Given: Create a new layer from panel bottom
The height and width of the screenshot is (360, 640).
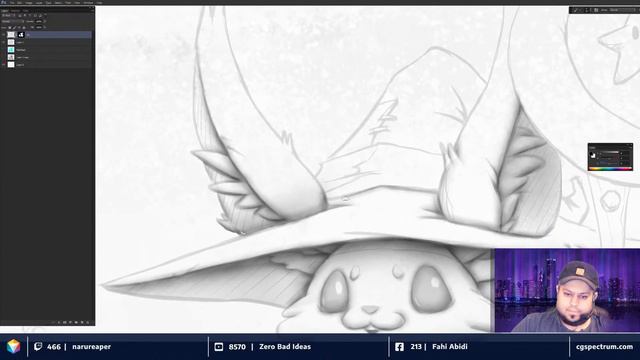Looking at the screenshot, I should pos(82,322).
